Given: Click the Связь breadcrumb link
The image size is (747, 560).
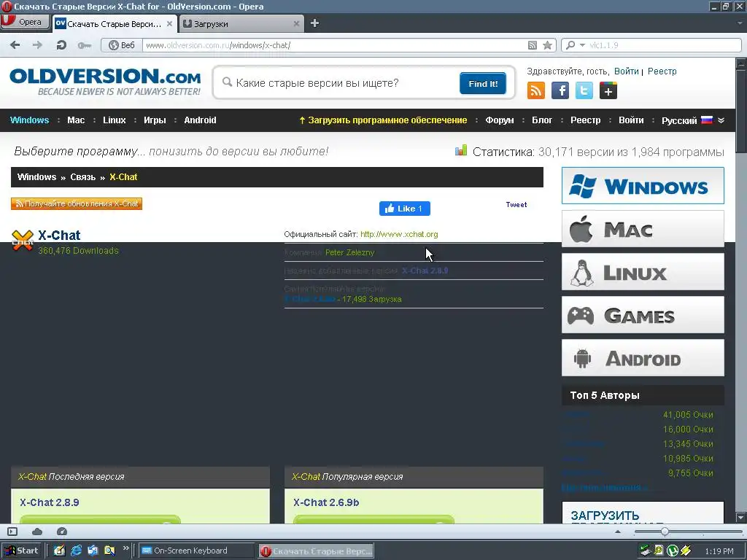Looking at the screenshot, I should [83, 177].
